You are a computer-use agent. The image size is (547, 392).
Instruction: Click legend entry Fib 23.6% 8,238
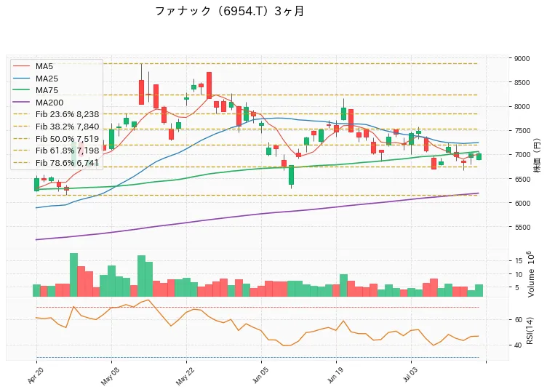coord(56,114)
